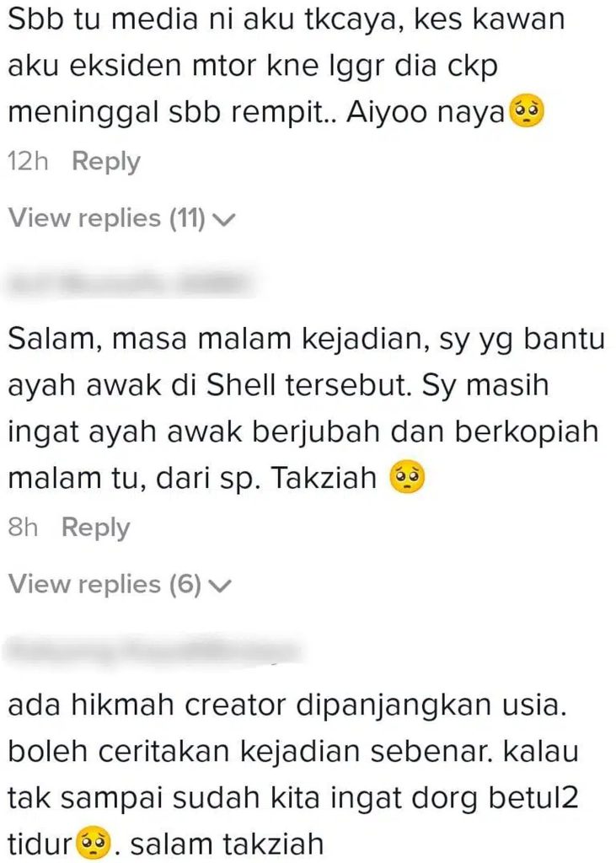Open the View replies (6) thread
616x863 pixels.
click(x=120, y=584)
